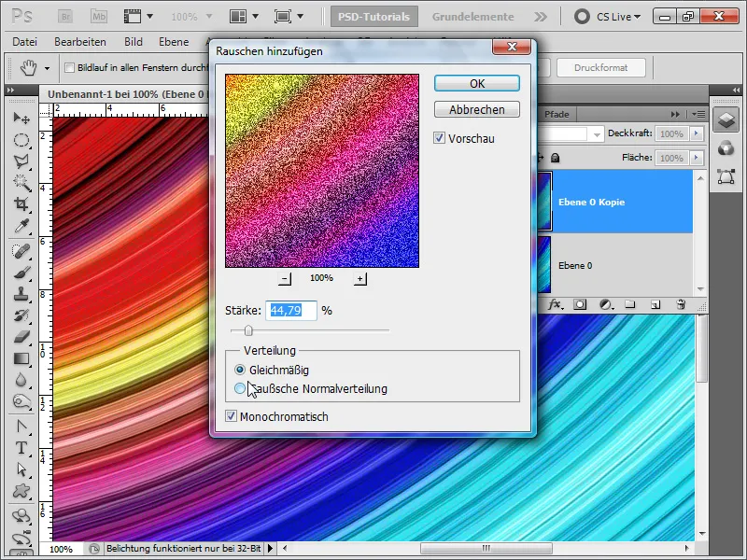
Task: Select the Eraser tool
Action: click(x=21, y=337)
